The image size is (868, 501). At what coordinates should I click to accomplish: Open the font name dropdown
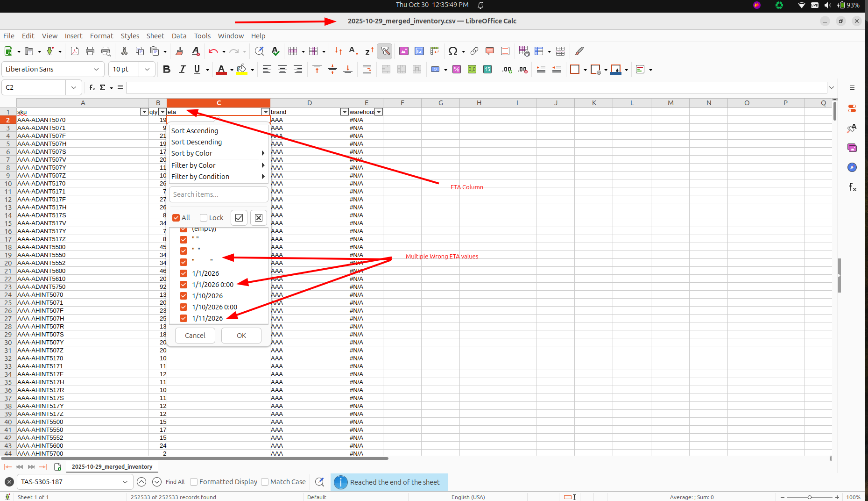tap(96, 69)
